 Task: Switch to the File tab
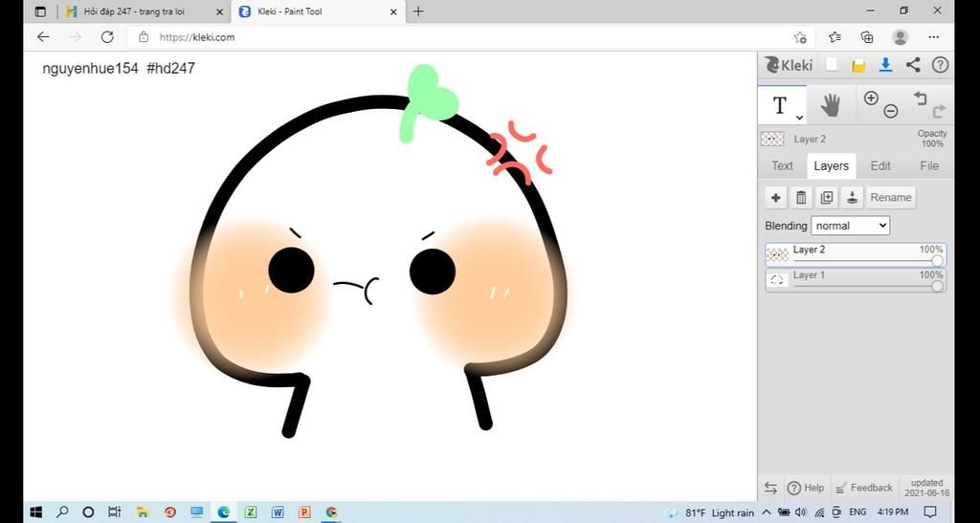pos(929,166)
